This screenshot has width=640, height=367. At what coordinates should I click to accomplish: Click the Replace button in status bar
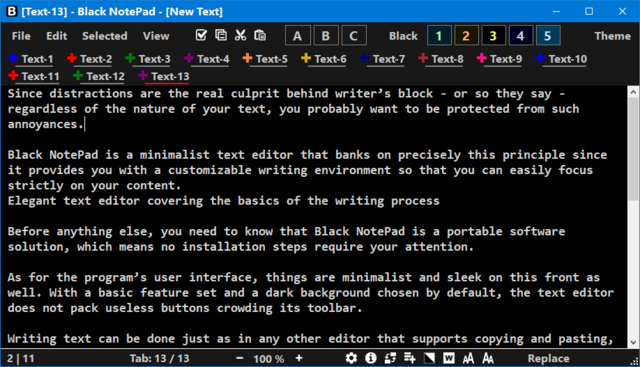point(548,358)
